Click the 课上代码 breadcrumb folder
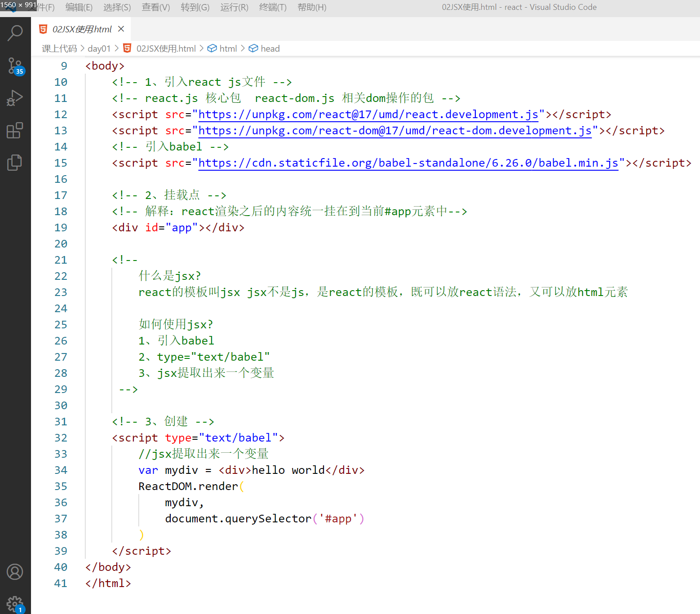This screenshot has height=614, width=700. [59, 49]
